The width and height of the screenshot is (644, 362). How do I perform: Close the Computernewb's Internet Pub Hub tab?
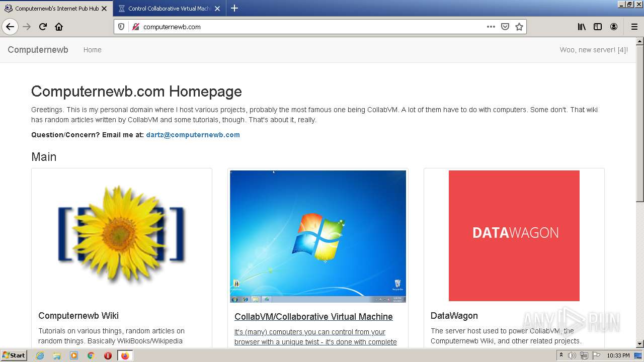104,9
